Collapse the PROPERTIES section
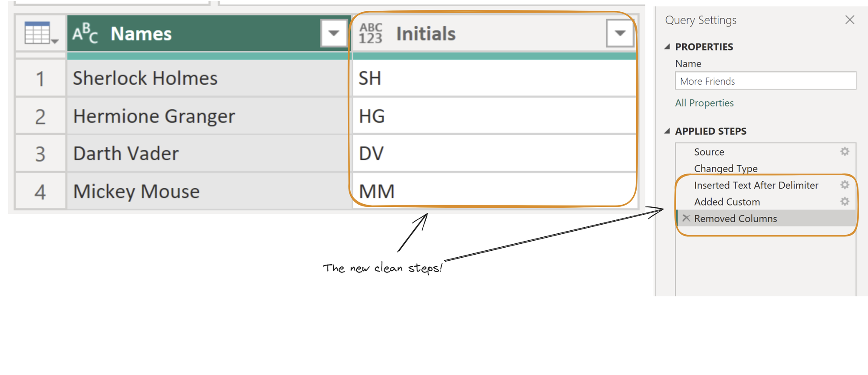 [667, 47]
